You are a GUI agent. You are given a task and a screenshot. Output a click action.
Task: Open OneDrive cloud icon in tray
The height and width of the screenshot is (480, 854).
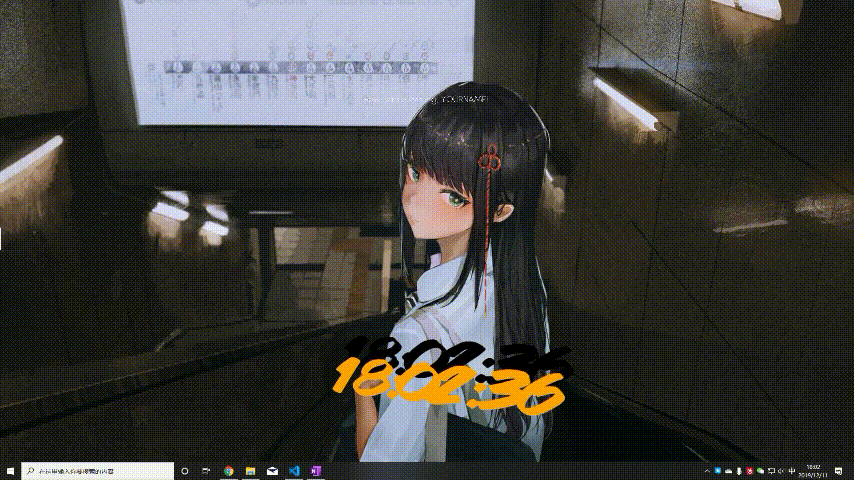(x=728, y=470)
